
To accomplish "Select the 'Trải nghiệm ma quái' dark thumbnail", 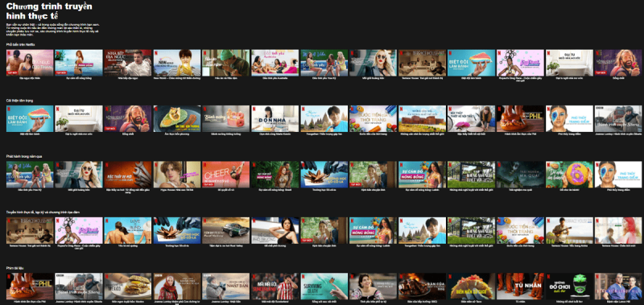I will [520, 175].
